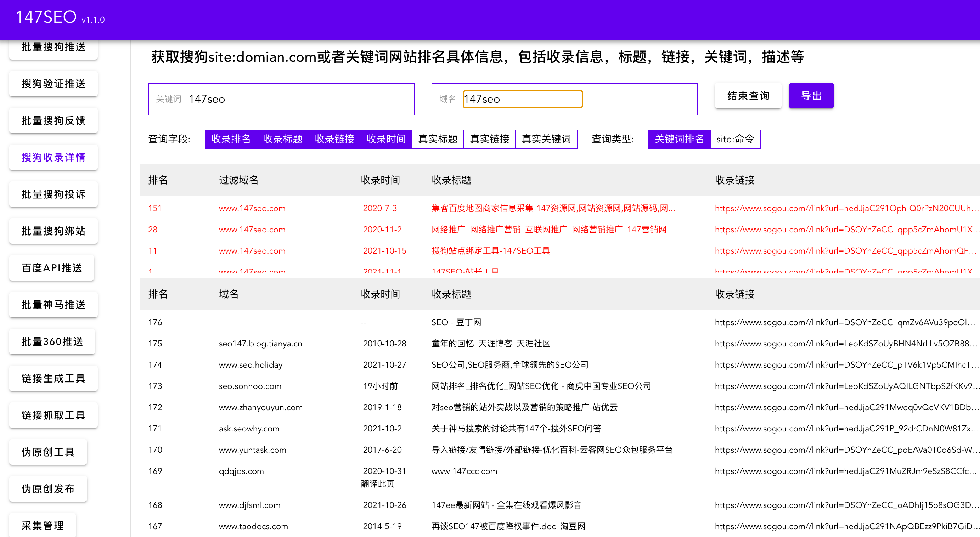Screen dimensions: 980x537
Task: Click the 搜狗验证推送 sidebar icon
Action: point(55,83)
